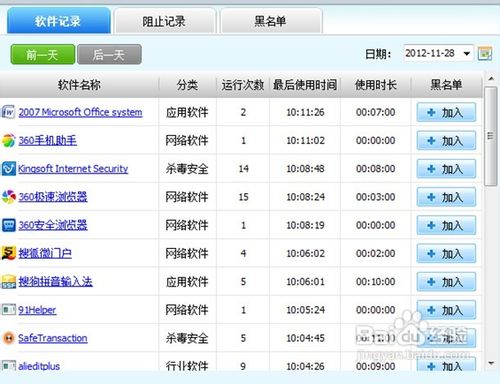Click the scrollbar down arrow
The width and height of the screenshot is (500, 384).
pos(491,363)
